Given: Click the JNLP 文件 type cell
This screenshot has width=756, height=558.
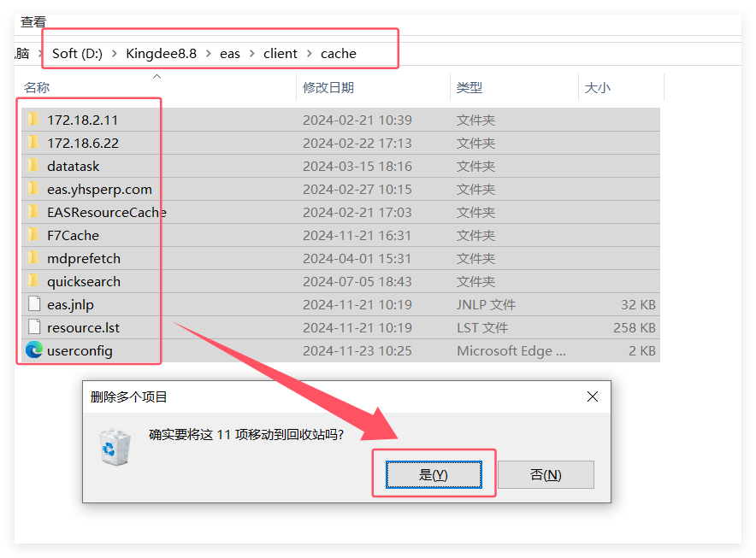Looking at the screenshot, I should [486, 304].
